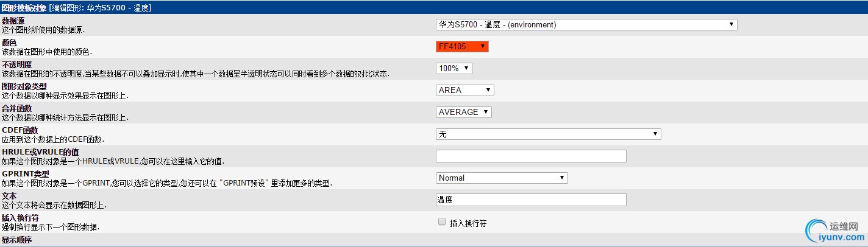Click the 插入换行符 label beside the checkbox
This screenshot has height=247, width=868.
click(x=468, y=223)
